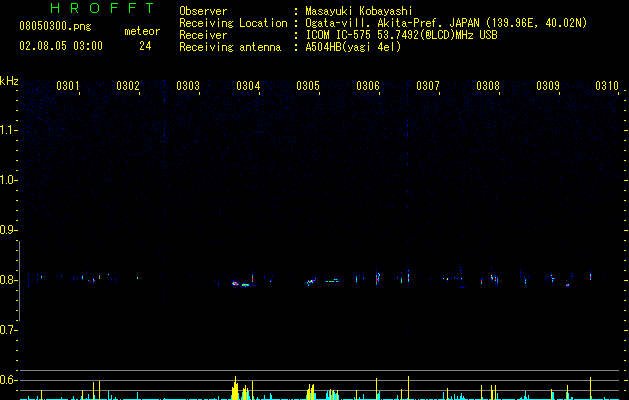Click the Observer label
The width and height of the screenshot is (629, 400).
click(203, 11)
